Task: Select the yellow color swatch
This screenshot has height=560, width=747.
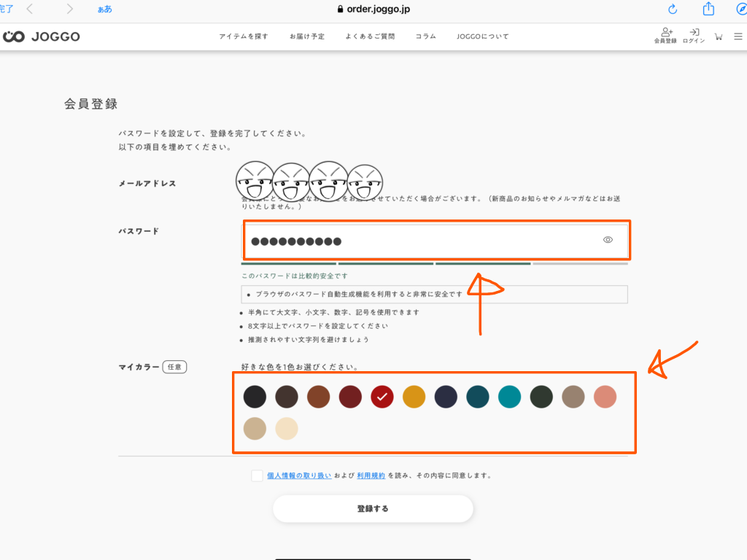Action: coord(414,397)
